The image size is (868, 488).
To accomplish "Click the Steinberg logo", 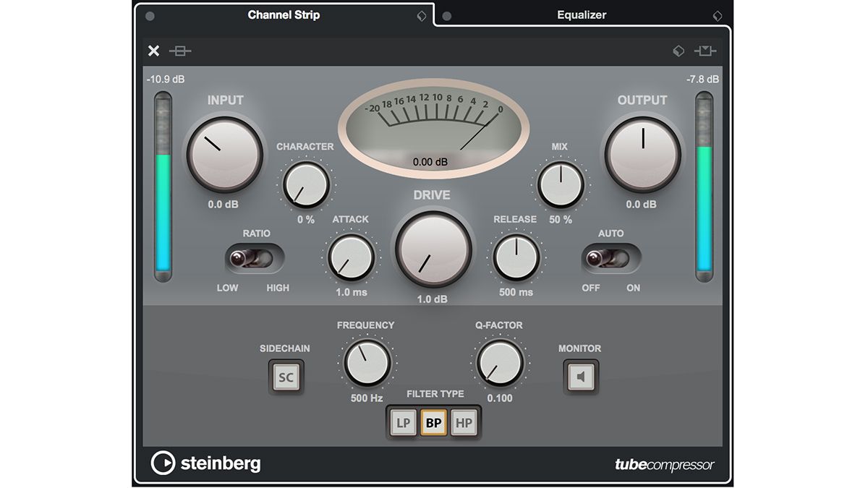I will 205,463.
